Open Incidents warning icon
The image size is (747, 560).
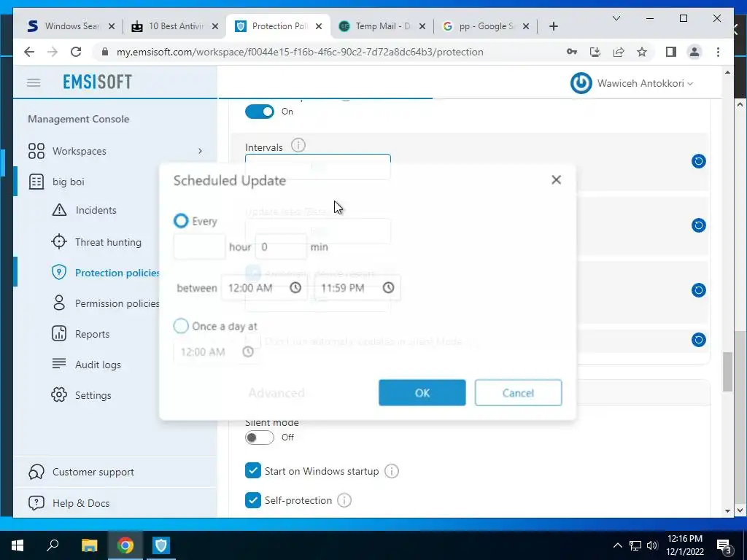coord(59,209)
